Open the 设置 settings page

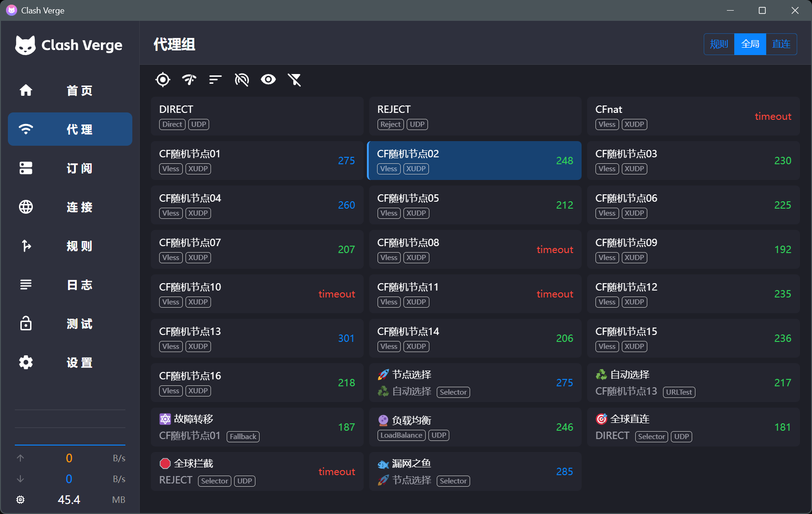[x=70, y=362]
